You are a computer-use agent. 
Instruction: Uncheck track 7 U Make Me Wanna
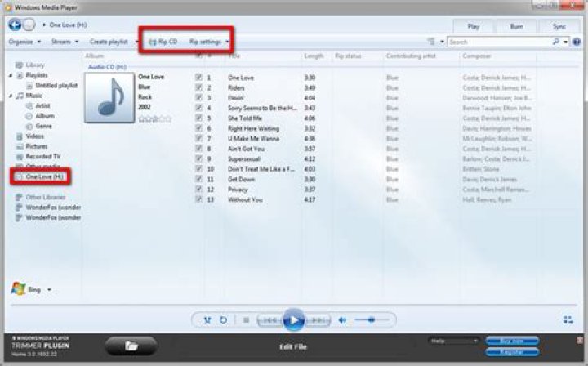198,138
